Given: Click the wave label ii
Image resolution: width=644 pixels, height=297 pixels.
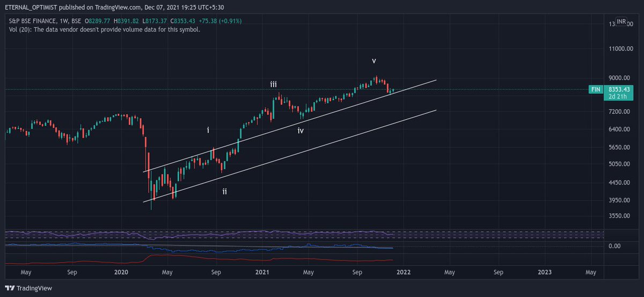Looking at the screenshot, I should coord(225,191).
